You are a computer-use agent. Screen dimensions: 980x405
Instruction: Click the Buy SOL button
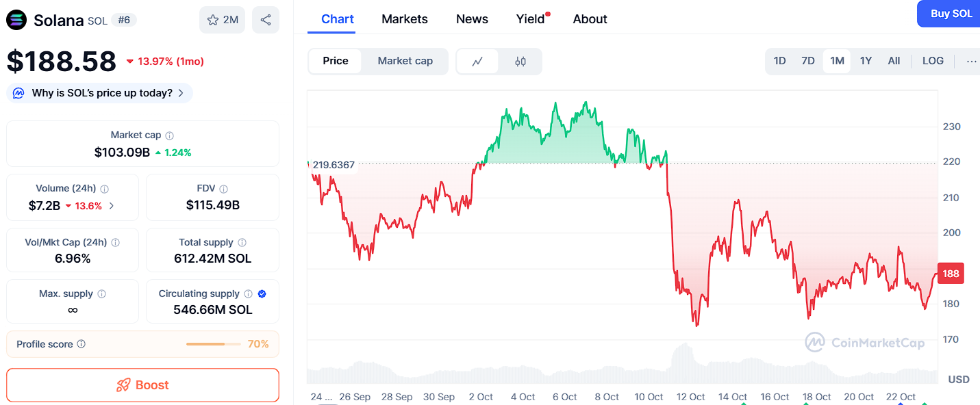951,14
